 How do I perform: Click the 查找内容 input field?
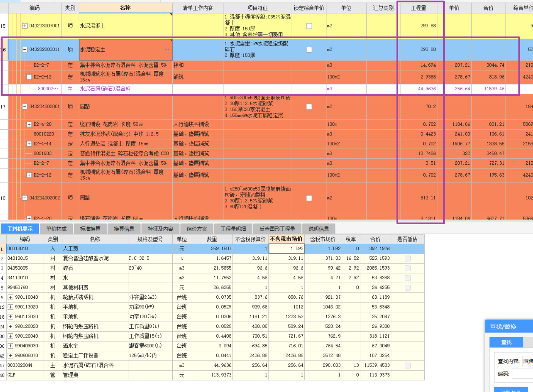coord(528,361)
